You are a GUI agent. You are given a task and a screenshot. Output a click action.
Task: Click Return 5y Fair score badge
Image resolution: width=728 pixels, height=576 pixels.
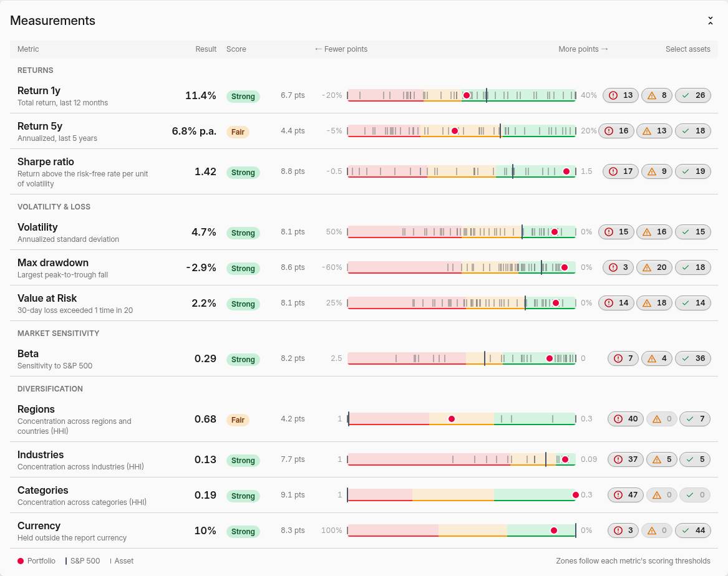click(x=238, y=132)
